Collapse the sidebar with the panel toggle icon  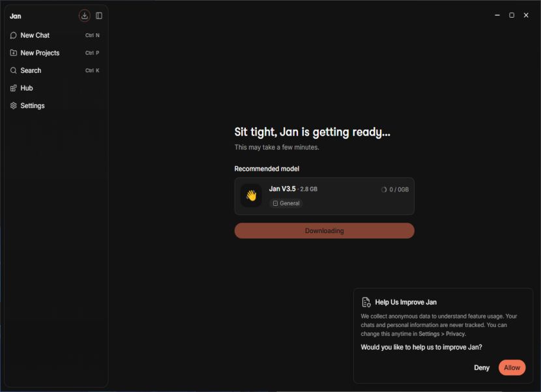pyautogui.click(x=99, y=16)
